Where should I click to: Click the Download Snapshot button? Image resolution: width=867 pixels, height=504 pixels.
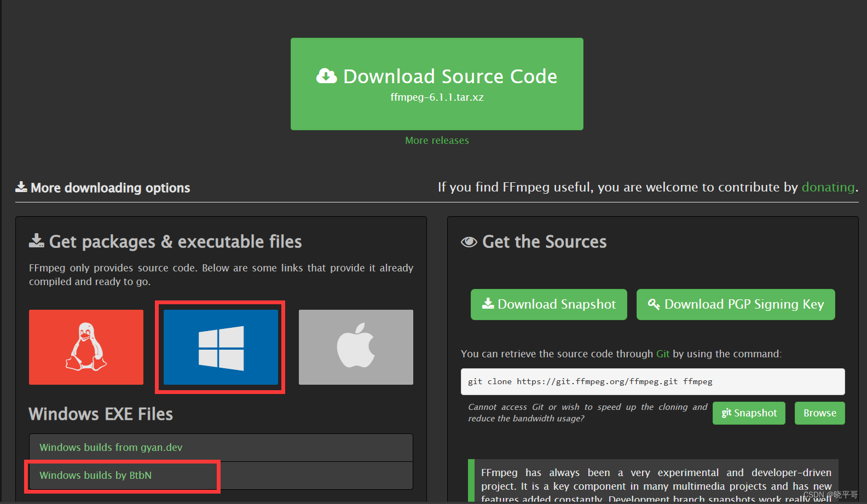(549, 304)
